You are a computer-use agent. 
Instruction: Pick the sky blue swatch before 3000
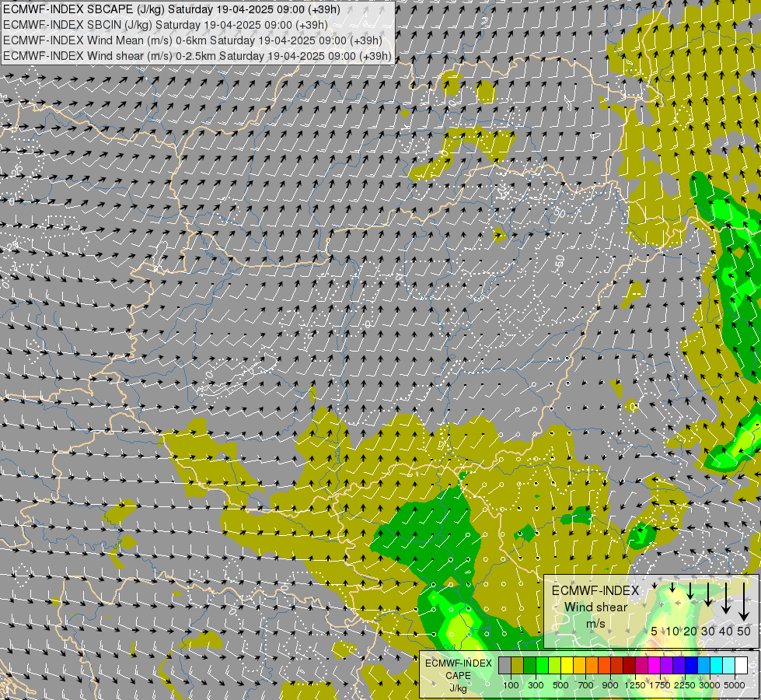pyautogui.click(x=704, y=666)
